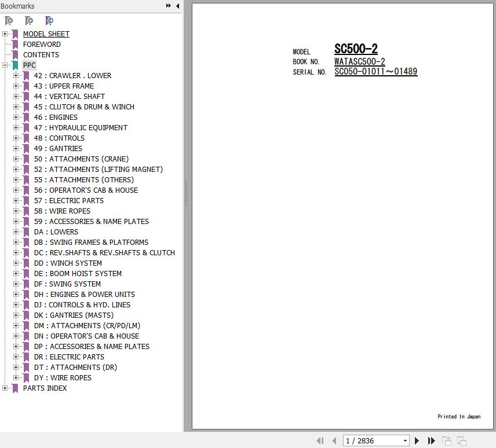Click the WATASC500-2 book number text

click(x=360, y=61)
